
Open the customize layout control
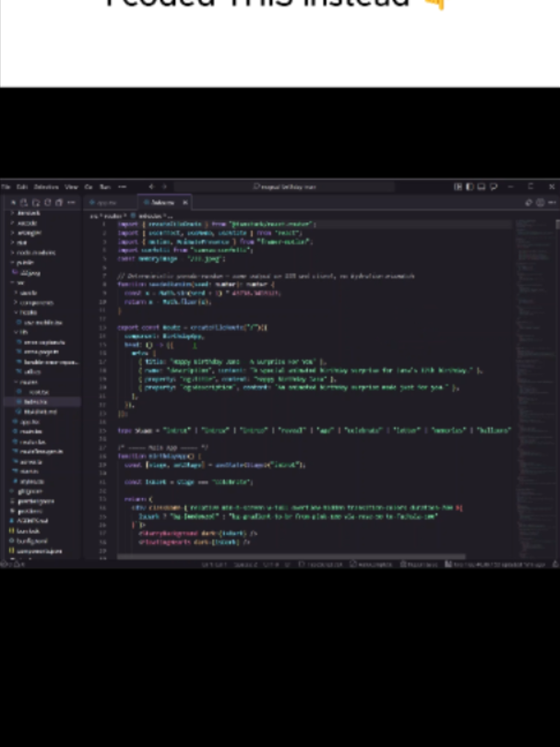pos(458,186)
